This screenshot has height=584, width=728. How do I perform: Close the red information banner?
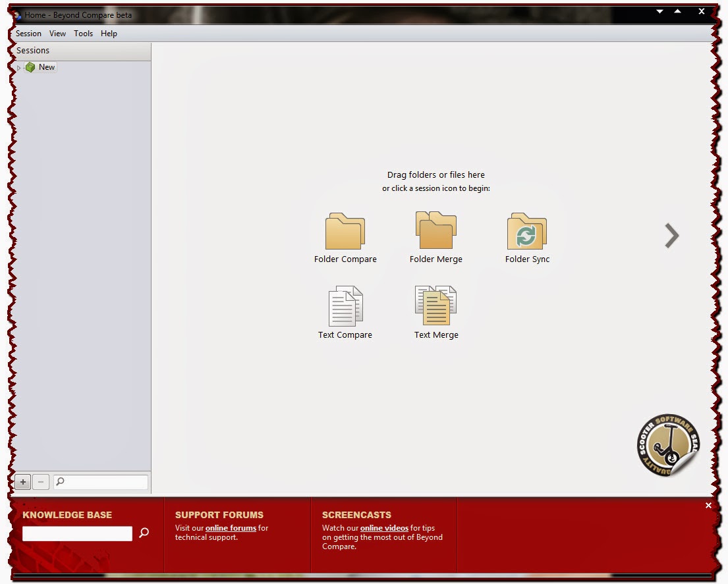[708, 505]
